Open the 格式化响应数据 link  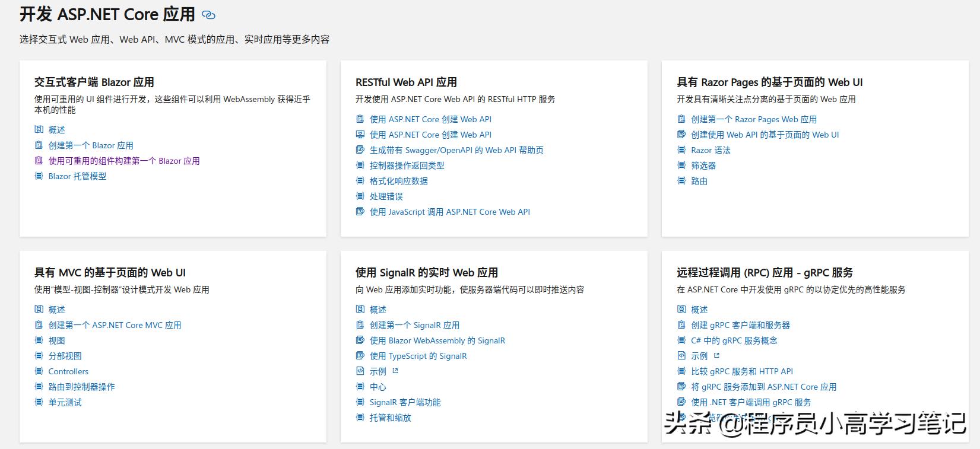click(399, 181)
